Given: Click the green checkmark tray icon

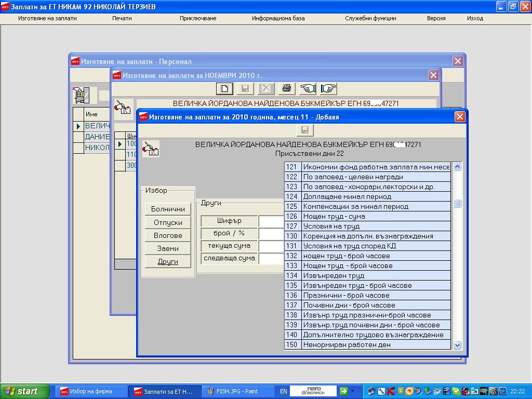Looking at the screenshot, I should pyautogui.click(x=456, y=391).
